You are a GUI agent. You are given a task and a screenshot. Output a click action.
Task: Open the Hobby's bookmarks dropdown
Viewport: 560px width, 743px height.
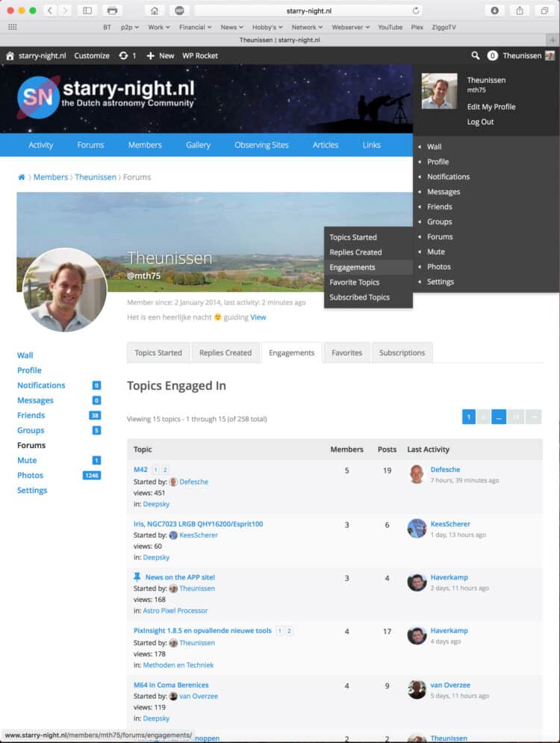tap(267, 27)
